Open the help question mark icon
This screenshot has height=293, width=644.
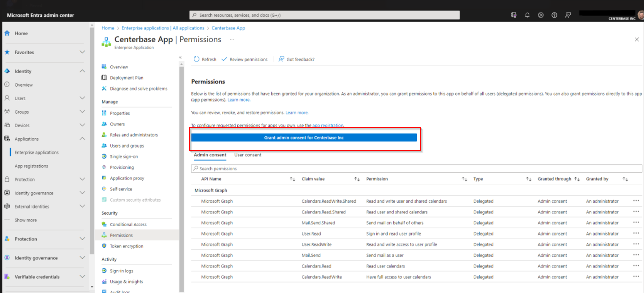pyautogui.click(x=554, y=15)
